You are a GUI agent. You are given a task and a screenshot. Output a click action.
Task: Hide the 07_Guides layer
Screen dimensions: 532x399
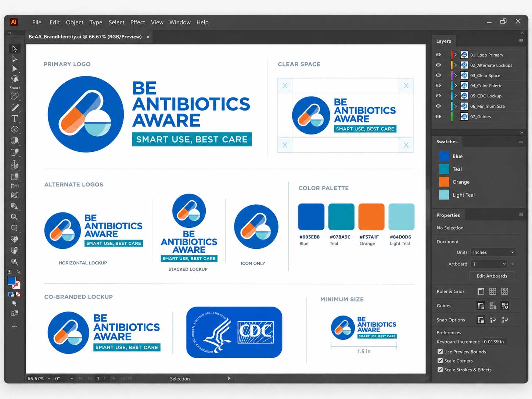pos(438,116)
